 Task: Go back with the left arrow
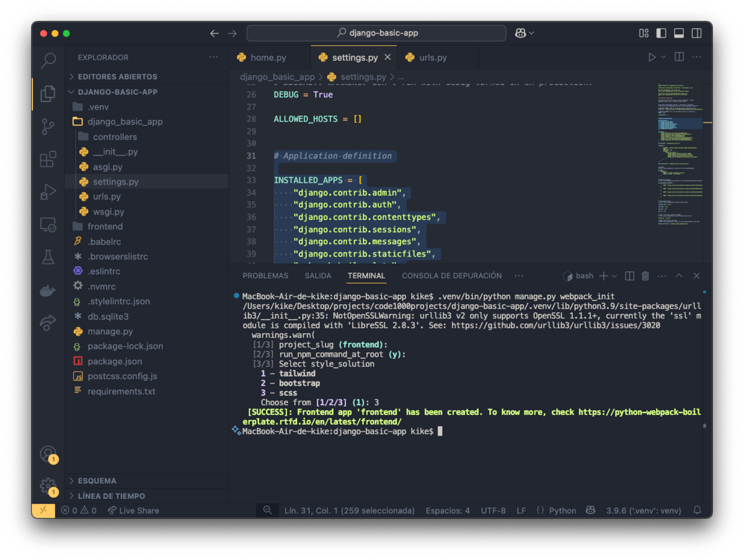[215, 33]
